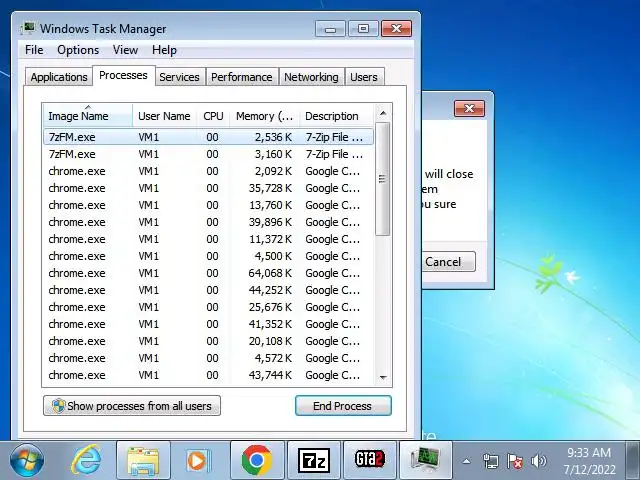Minimize the Task Manager window
This screenshot has height=480, width=640.
[330, 29]
